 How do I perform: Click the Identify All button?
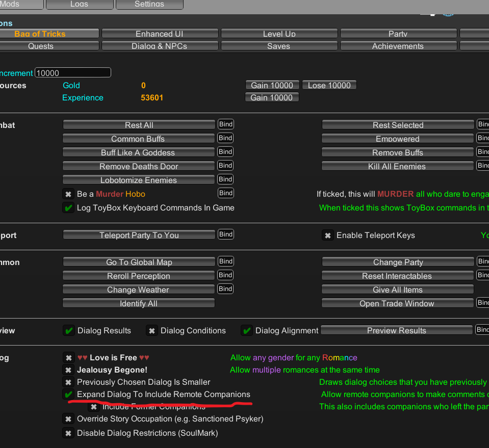click(139, 303)
